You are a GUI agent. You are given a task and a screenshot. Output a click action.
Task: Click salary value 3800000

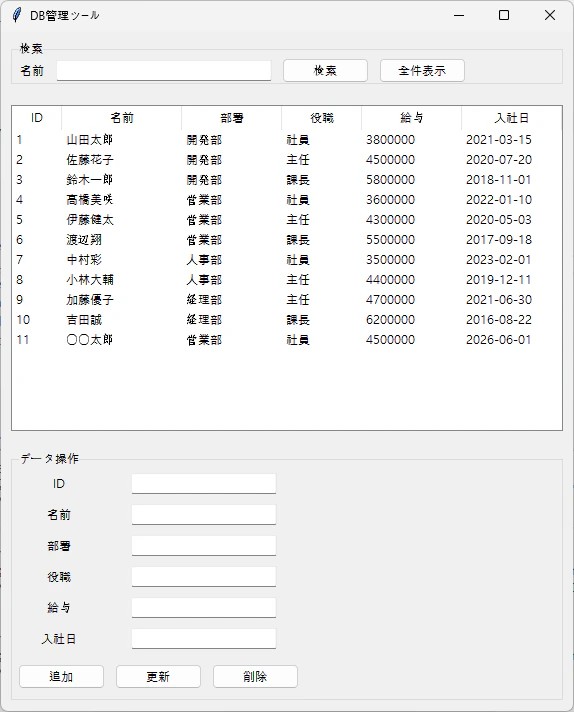tap(391, 140)
